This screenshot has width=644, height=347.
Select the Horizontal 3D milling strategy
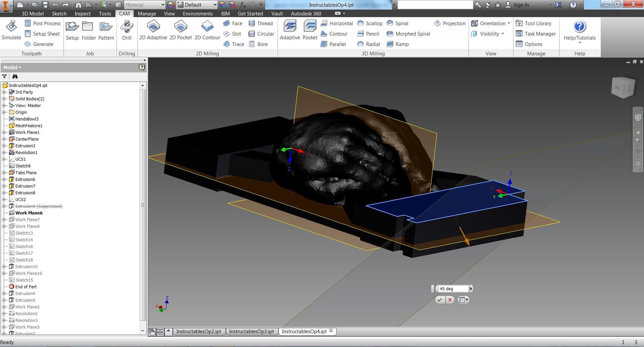pos(337,23)
